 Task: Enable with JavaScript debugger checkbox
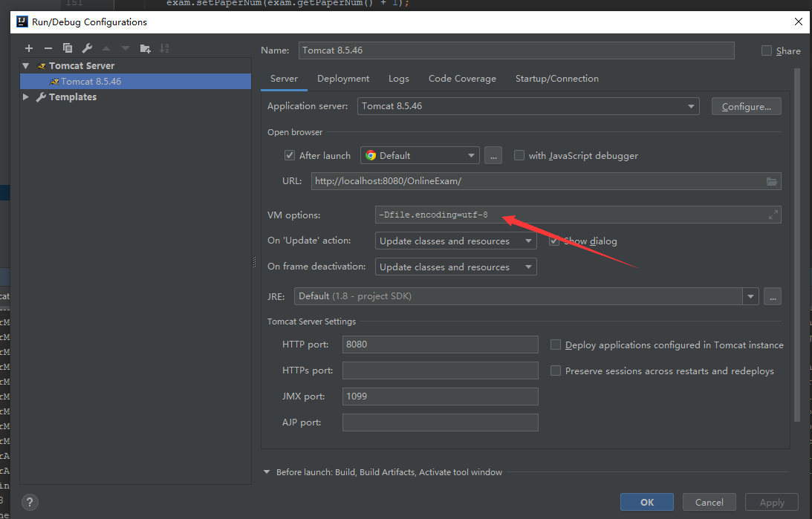[x=519, y=156]
